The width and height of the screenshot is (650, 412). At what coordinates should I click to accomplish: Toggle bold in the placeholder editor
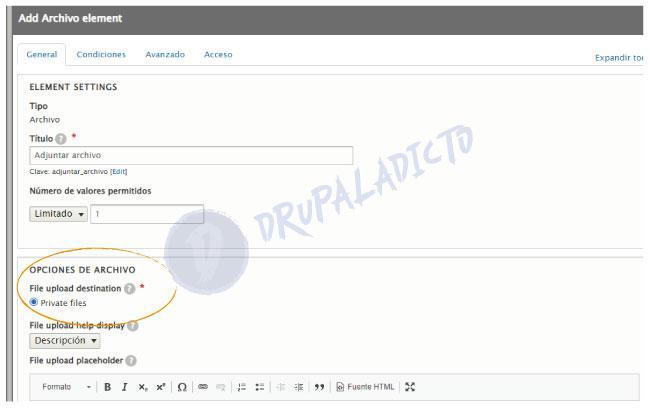tap(107, 387)
